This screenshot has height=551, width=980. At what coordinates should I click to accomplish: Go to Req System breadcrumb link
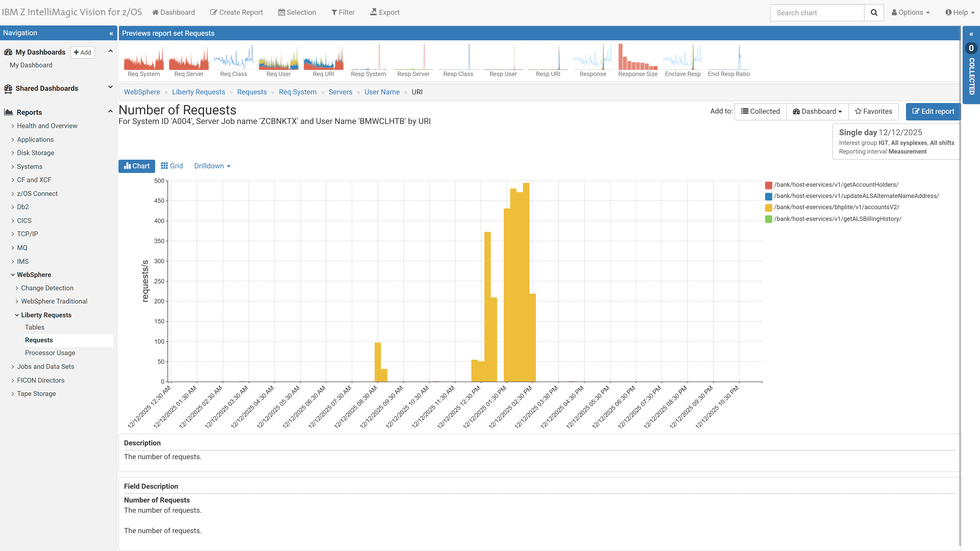(x=298, y=92)
